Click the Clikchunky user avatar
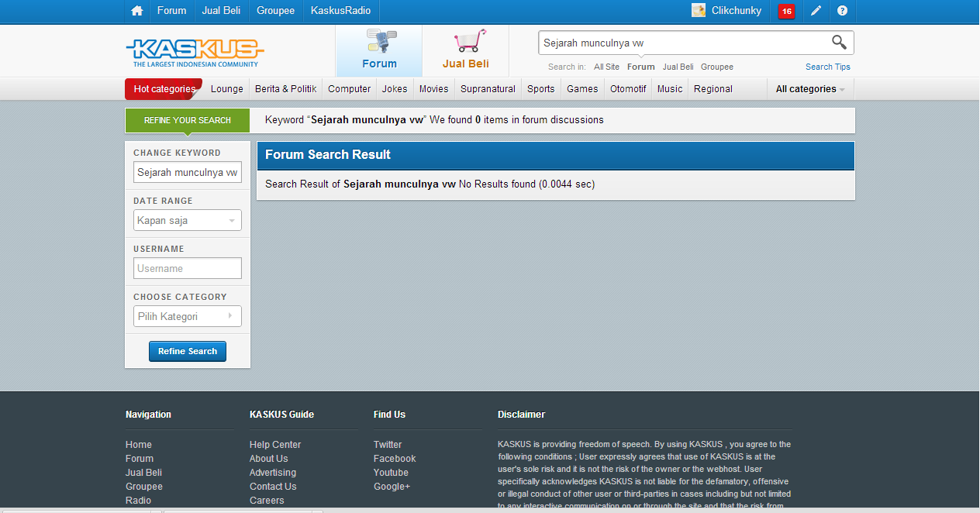 699,11
